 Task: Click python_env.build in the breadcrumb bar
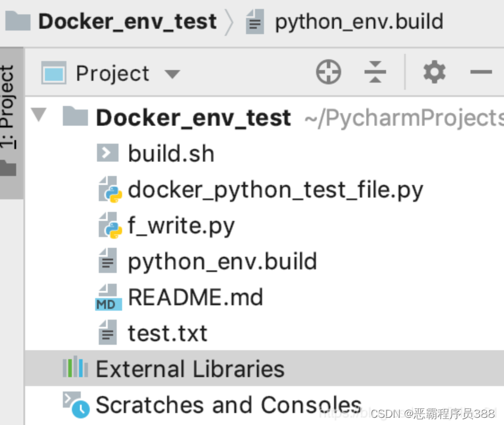[x=359, y=22]
